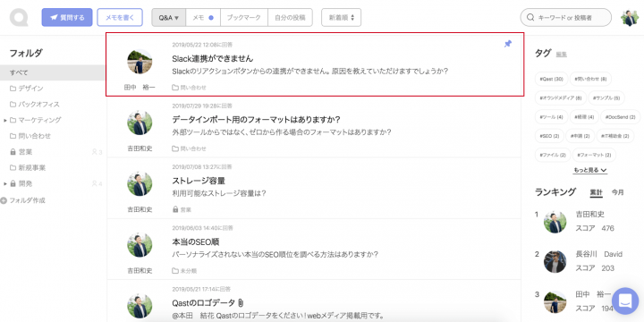The height and width of the screenshot is (322, 644).
Task: Select the #ツール (4) tag
Action: (x=551, y=117)
